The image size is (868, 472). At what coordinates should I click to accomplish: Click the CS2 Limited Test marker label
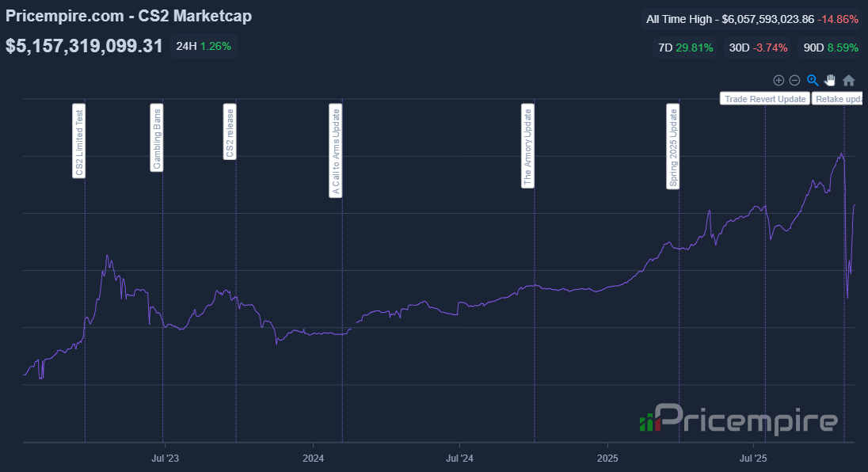(x=79, y=141)
